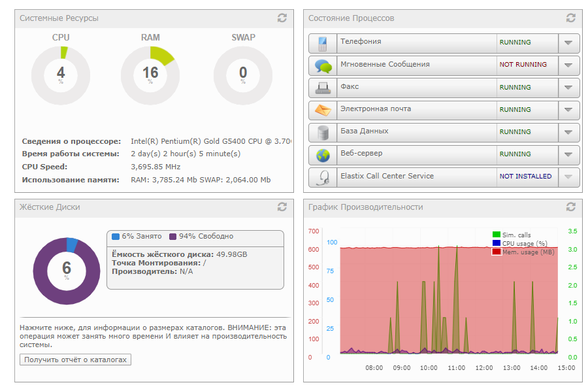The width and height of the screenshot is (588, 387).
Task: Refresh the Системные Ресурсы panel
Action: [x=282, y=18]
